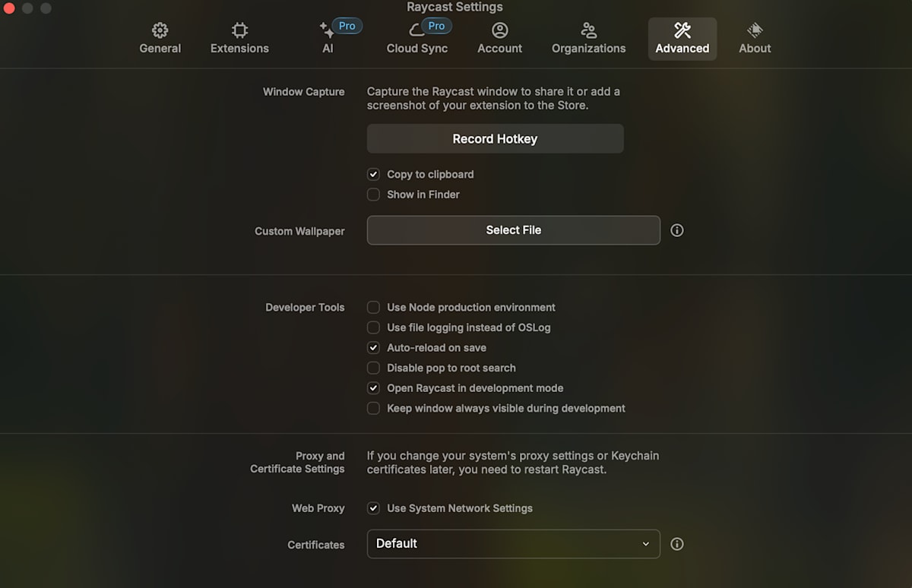This screenshot has width=912, height=588.
Task: Switch to the Account tab
Action: (x=499, y=38)
